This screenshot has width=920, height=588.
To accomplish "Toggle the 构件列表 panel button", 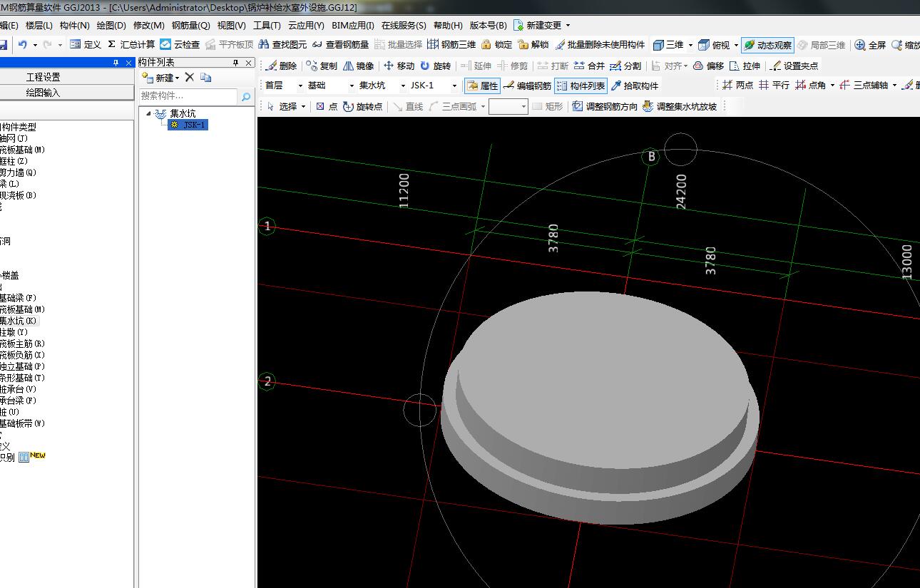I will tap(581, 86).
